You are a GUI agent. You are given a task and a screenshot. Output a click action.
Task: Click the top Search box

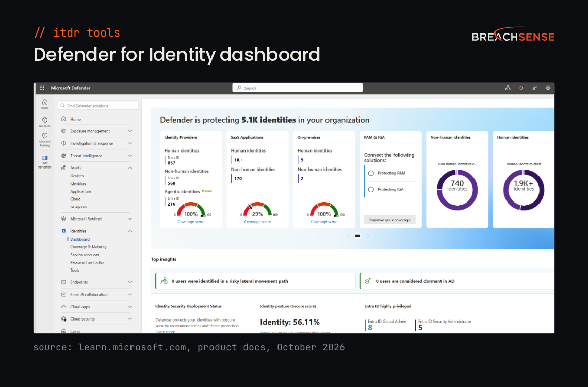[x=298, y=88]
